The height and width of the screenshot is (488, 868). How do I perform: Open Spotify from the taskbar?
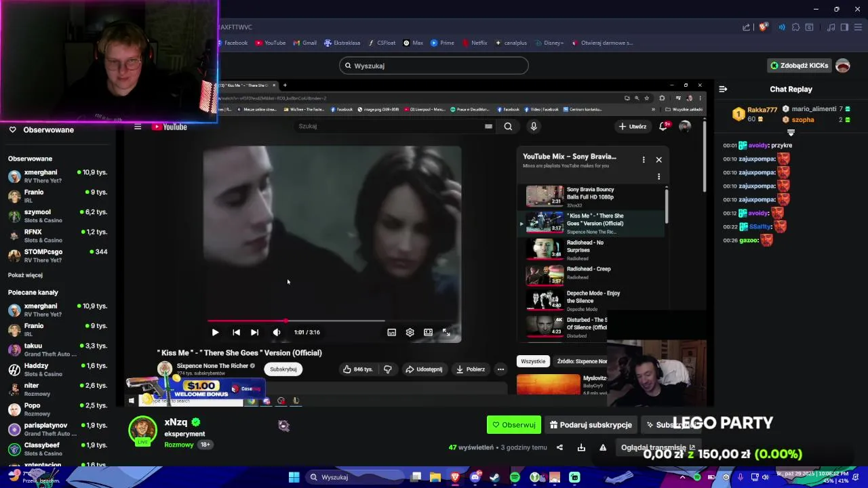point(515,477)
